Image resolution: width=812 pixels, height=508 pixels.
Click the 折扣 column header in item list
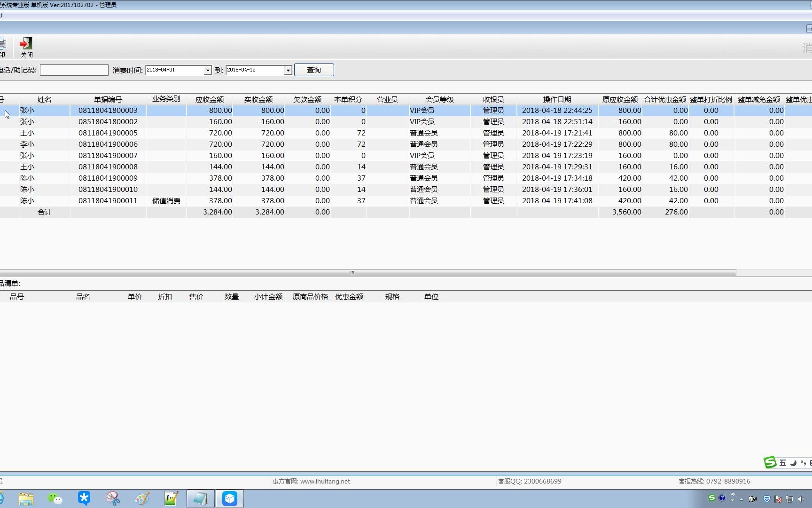pyautogui.click(x=165, y=297)
